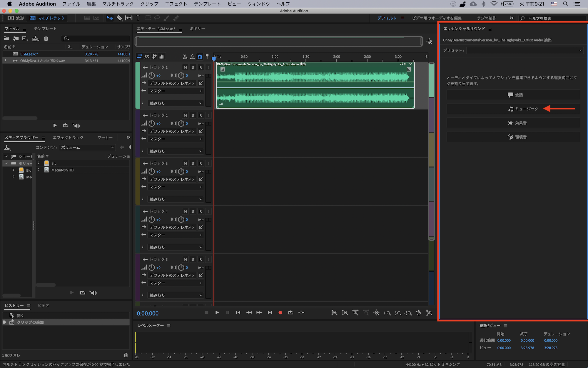The width and height of the screenshot is (588, 368).
Task: Arm Track 3 for recording with its R button
Action: [x=201, y=163]
